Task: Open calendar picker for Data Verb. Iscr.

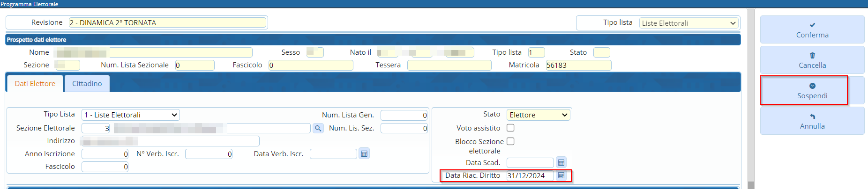Action: pyautogui.click(x=364, y=154)
